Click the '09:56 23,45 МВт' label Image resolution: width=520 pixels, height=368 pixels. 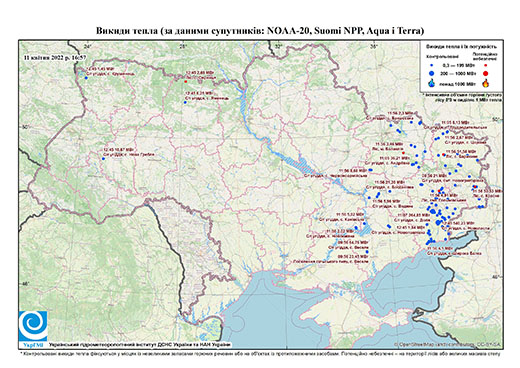tap(353, 257)
